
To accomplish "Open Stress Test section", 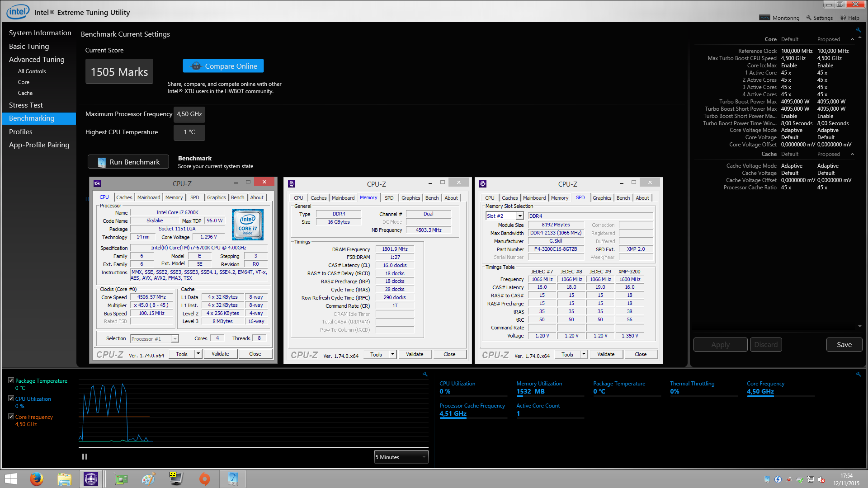I will coord(26,105).
